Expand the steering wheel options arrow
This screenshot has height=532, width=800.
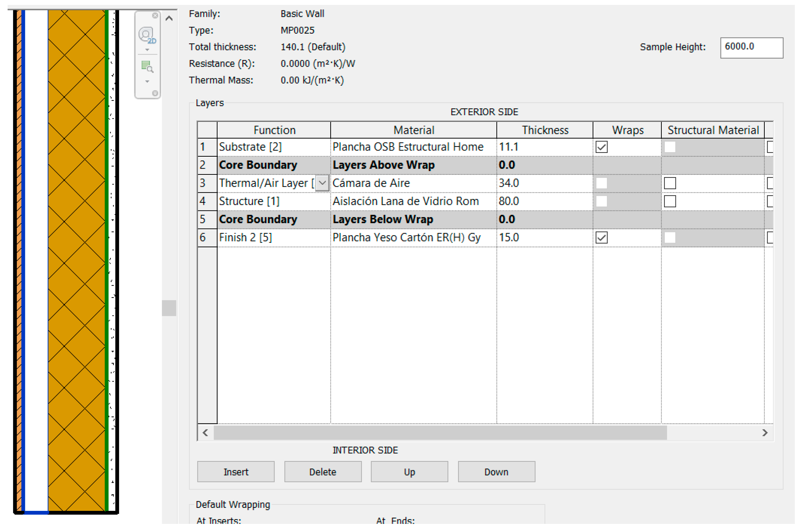[x=147, y=50]
